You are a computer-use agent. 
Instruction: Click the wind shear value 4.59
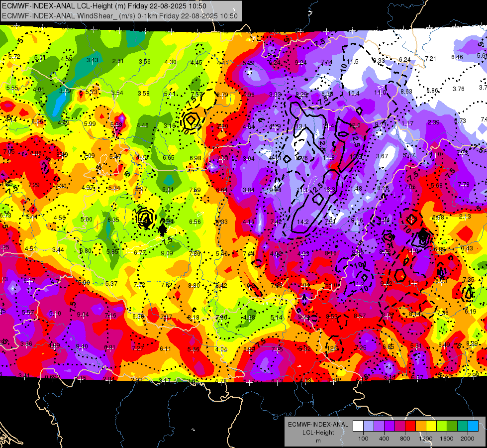point(67,59)
